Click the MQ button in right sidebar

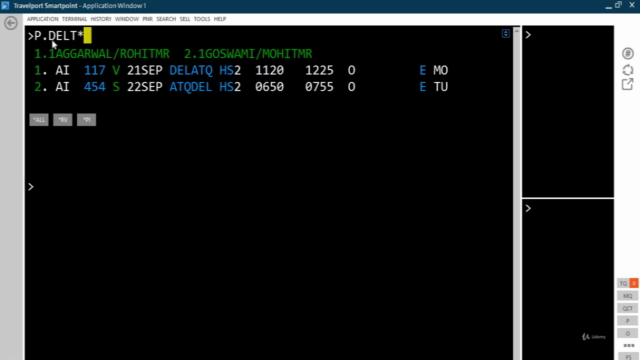click(x=628, y=296)
